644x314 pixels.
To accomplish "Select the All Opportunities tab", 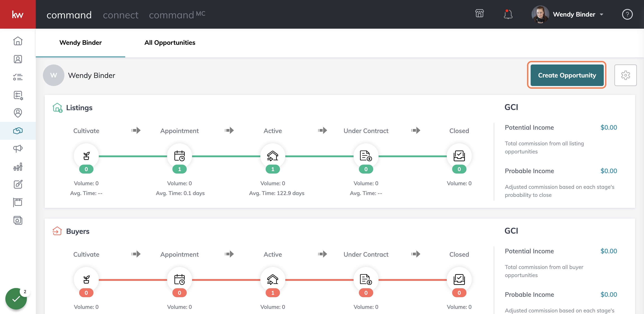I will [170, 43].
